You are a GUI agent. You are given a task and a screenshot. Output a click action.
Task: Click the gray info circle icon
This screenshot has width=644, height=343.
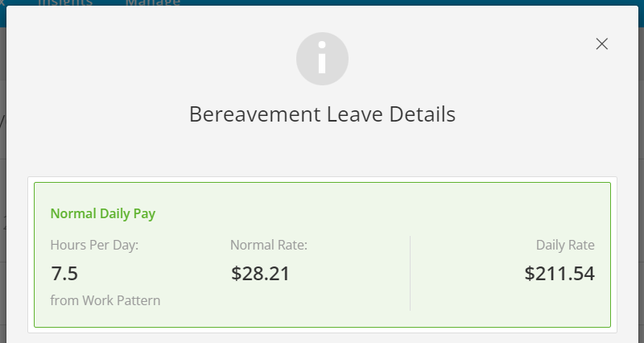pos(322,59)
